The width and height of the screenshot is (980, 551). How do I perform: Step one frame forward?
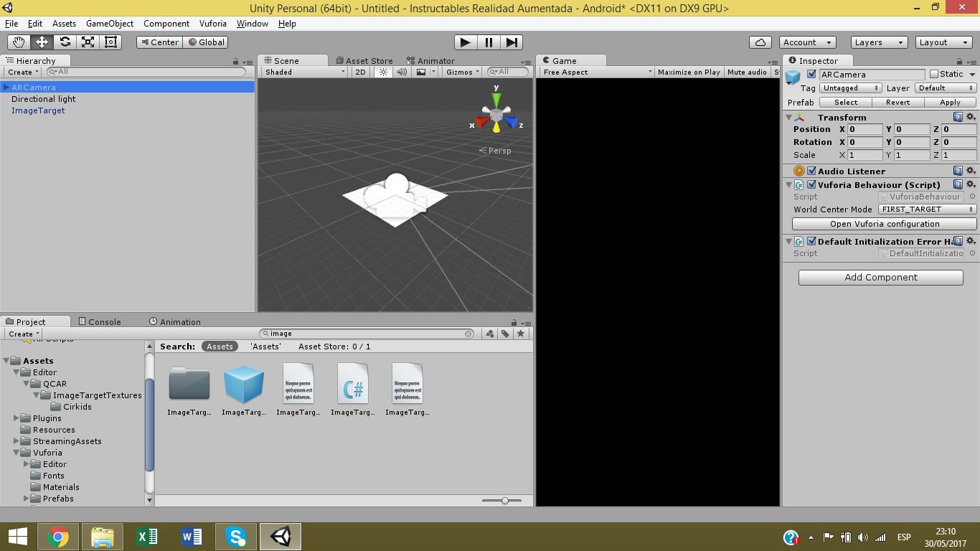pyautogui.click(x=511, y=42)
